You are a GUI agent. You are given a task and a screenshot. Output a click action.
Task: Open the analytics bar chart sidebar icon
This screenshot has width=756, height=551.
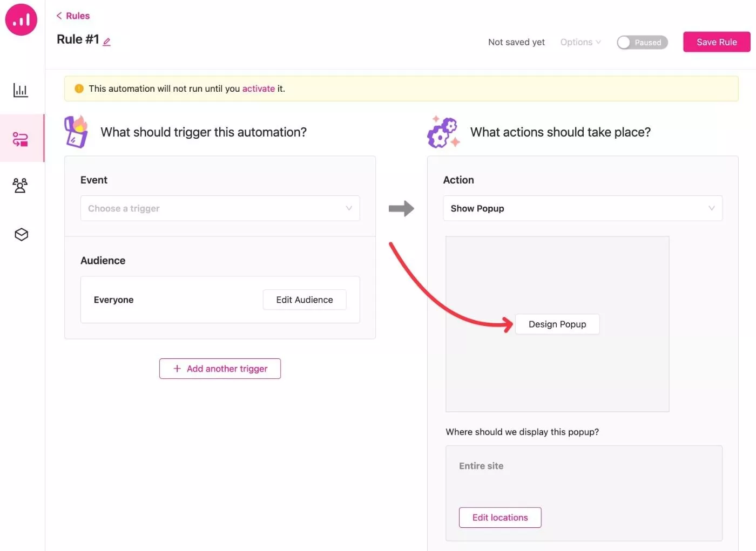(x=21, y=90)
